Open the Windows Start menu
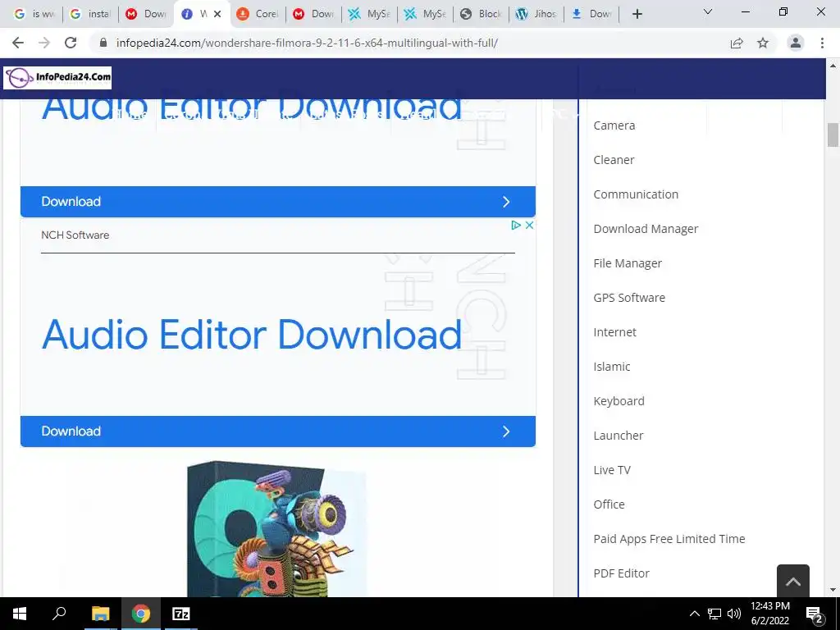The image size is (840, 630). click(20, 614)
